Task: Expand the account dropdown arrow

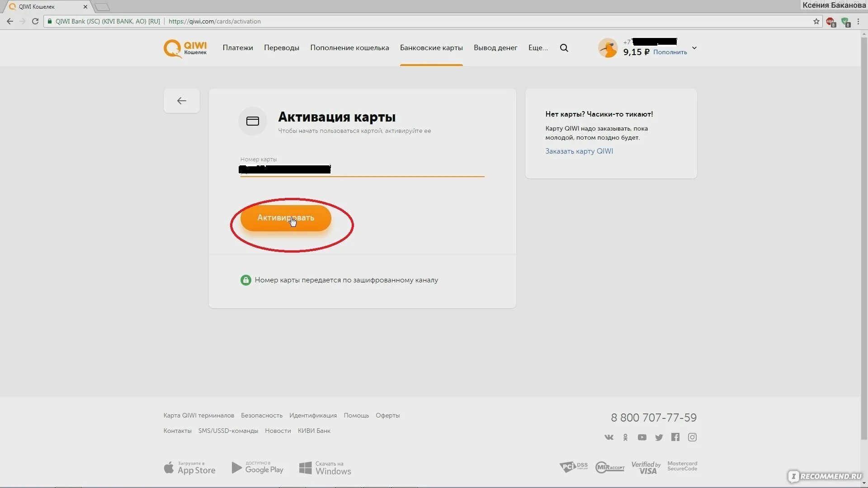Action: click(694, 47)
